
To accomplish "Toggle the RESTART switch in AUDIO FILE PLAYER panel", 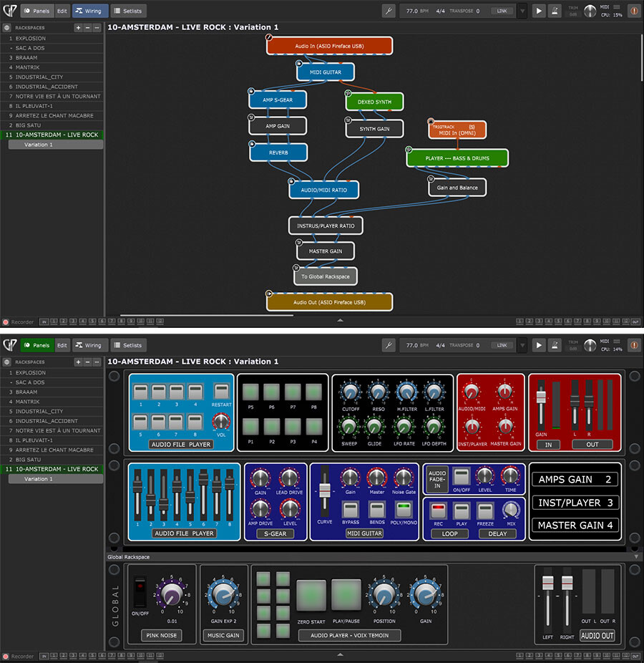I will coord(221,391).
